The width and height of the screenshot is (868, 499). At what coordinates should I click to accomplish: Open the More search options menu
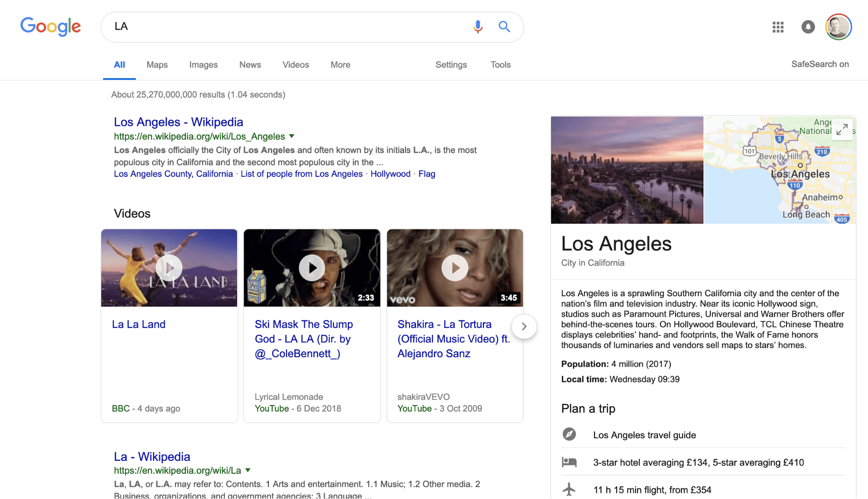tap(340, 65)
